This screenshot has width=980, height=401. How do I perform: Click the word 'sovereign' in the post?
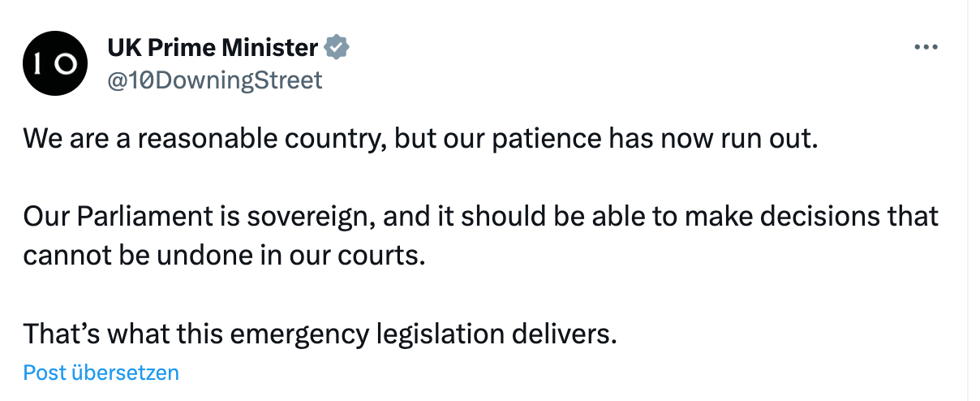tap(312, 217)
